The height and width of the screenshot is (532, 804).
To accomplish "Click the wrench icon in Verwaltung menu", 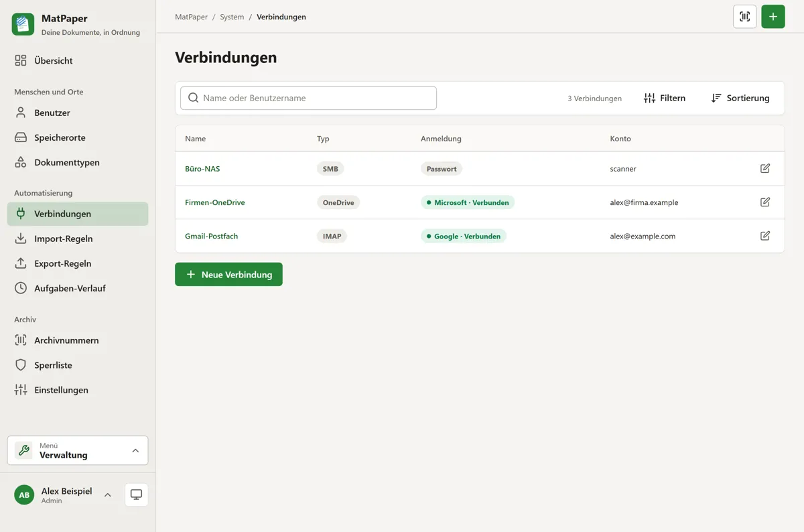I will pyautogui.click(x=24, y=450).
